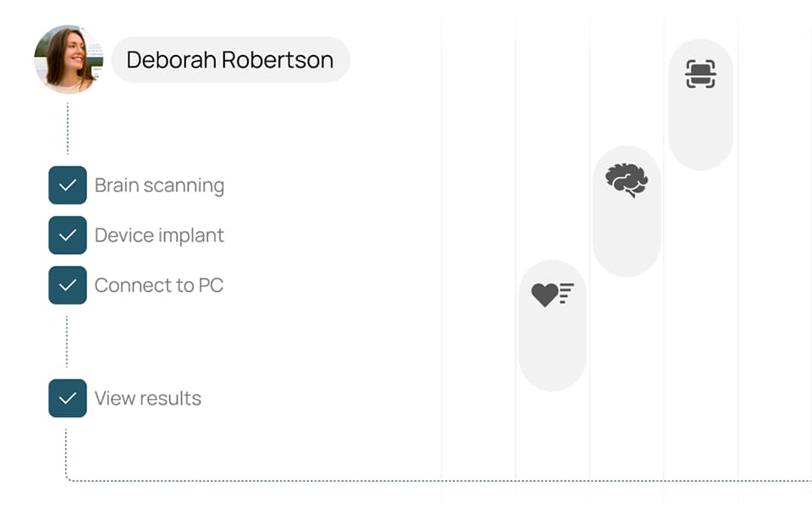Select the Brain scanning step label
Screen dimensions: 812x508
159,185
